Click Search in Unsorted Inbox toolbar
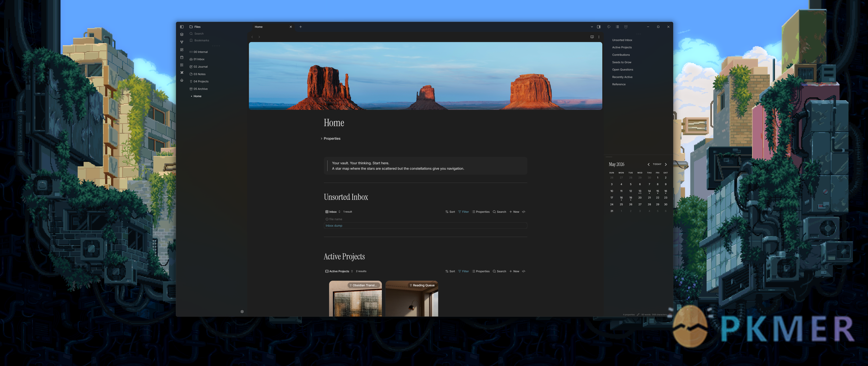This screenshot has height=366, width=868. pos(499,212)
